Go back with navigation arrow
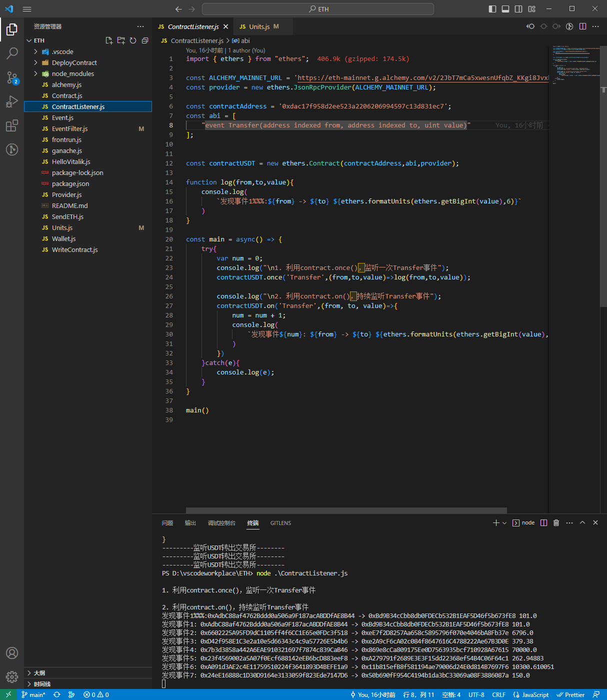This screenshot has height=700, width=607. pos(179,9)
